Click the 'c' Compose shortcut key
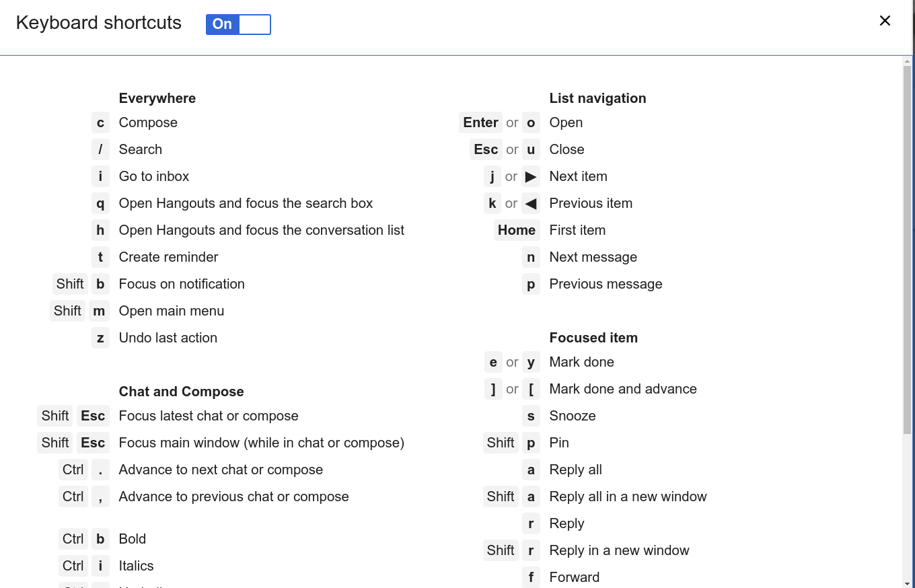Image resolution: width=915 pixels, height=588 pixels. (x=100, y=122)
